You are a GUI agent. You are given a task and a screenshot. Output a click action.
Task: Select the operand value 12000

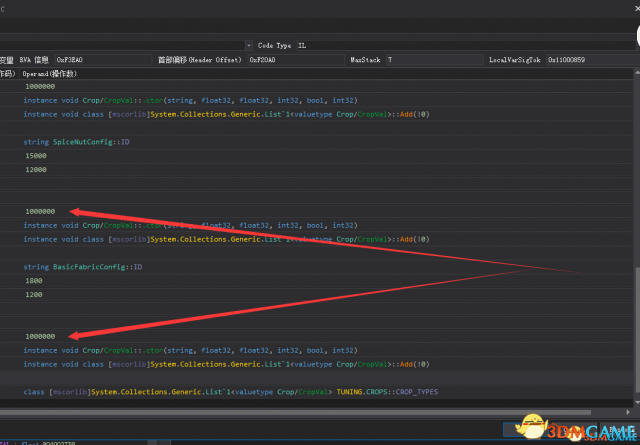click(x=36, y=169)
